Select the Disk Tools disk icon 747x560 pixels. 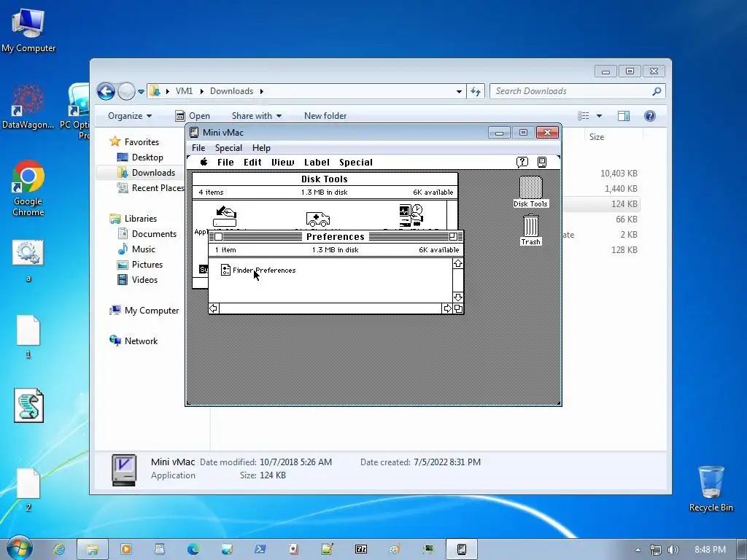pyautogui.click(x=531, y=187)
